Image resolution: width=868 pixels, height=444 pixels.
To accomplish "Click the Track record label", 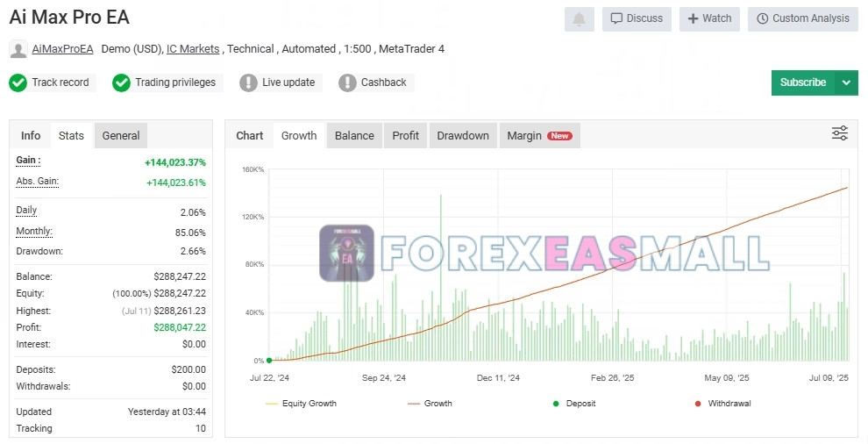I will pyautogui.click(x=60, y=82).
